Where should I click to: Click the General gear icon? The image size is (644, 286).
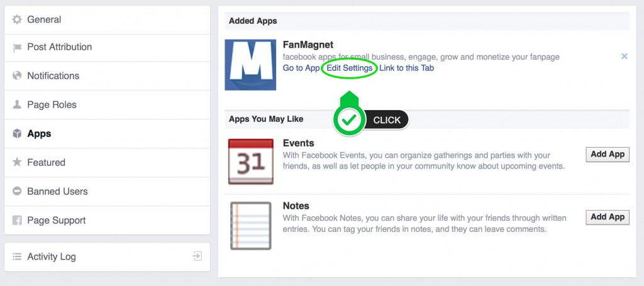17,19
